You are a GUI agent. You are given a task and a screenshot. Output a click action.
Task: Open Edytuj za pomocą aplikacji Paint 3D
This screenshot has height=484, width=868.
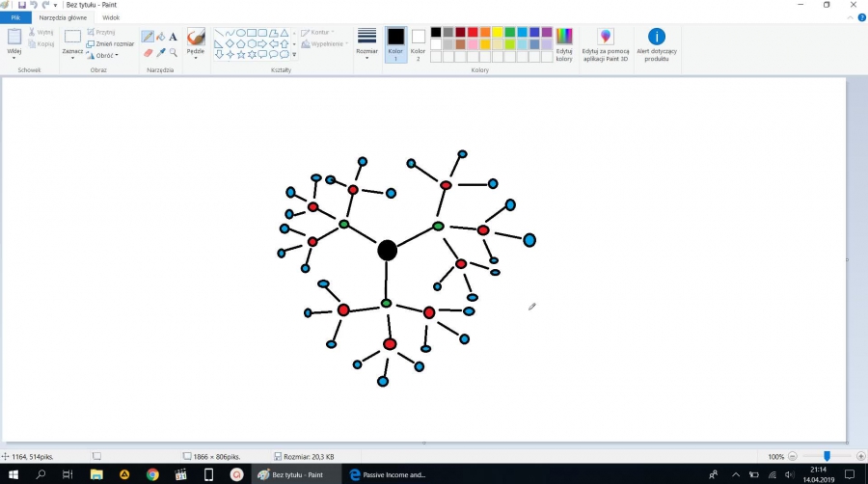[x=605, y=43]
